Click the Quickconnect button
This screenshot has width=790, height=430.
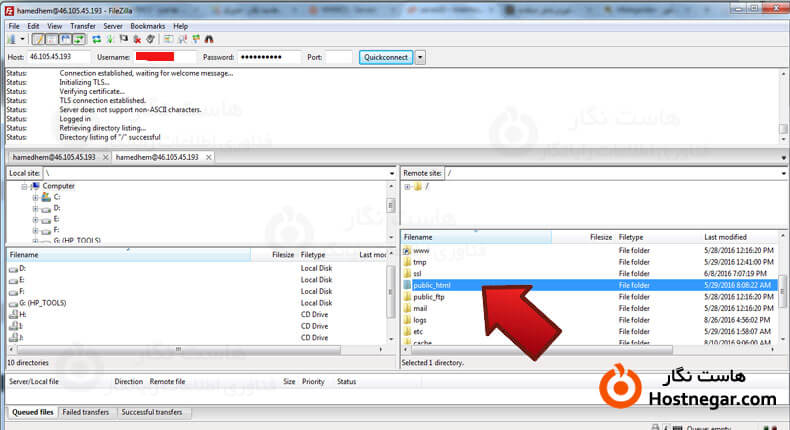coord(386,57)
